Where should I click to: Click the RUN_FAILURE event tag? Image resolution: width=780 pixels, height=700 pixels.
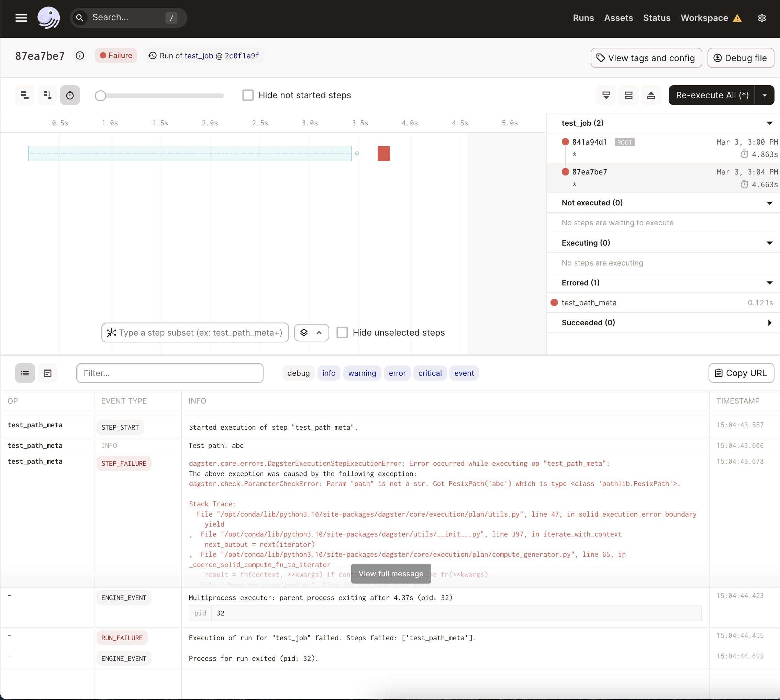(122, 638)
